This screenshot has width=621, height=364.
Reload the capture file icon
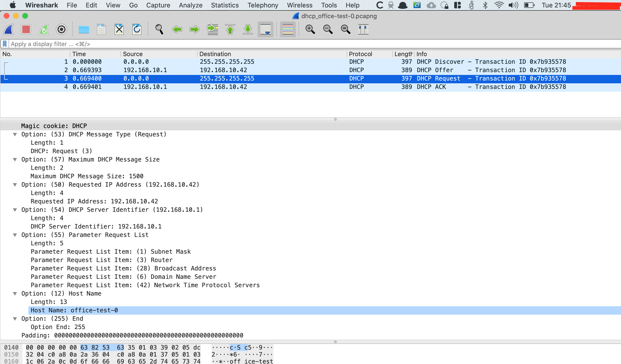point(137,30)
